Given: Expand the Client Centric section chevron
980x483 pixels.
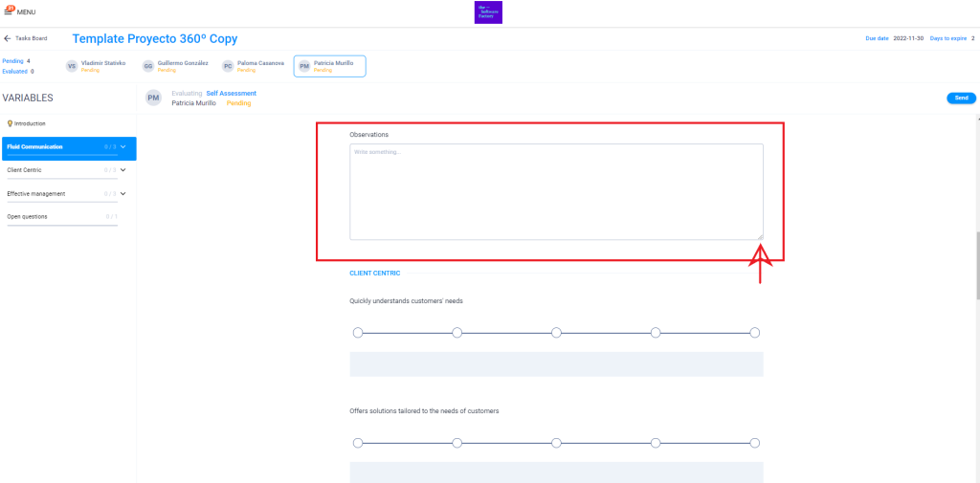Looking at the screenshot, I should (x=123, y=170).
